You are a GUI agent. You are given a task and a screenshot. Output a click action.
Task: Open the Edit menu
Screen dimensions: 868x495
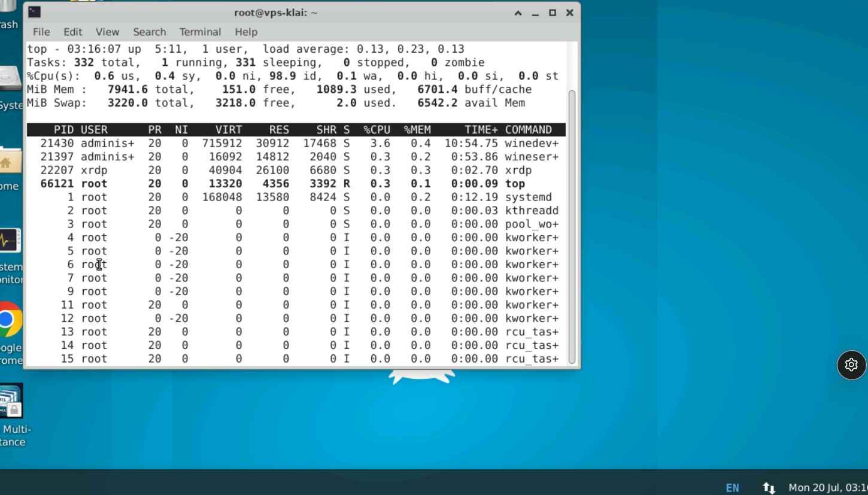point(72,32)
